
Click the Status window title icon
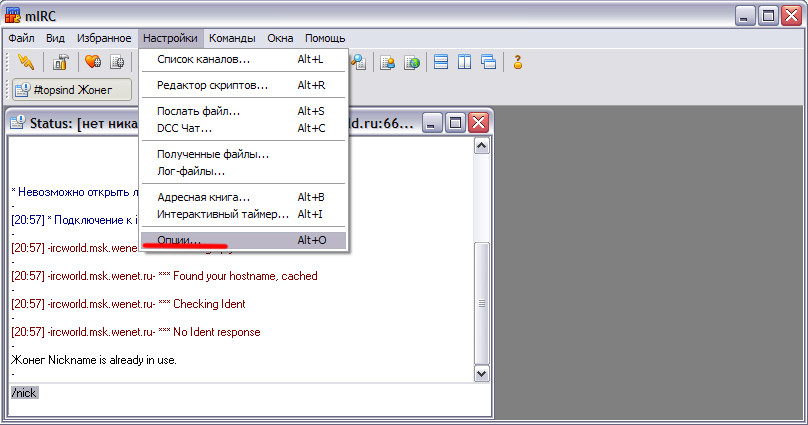[x=18, y=123]
